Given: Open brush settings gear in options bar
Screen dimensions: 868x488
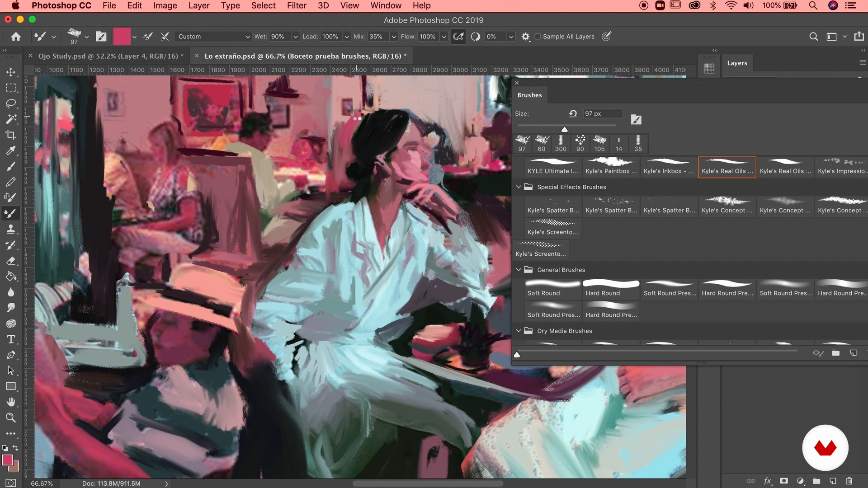Looking at the screenshot, I should point(525,37).
